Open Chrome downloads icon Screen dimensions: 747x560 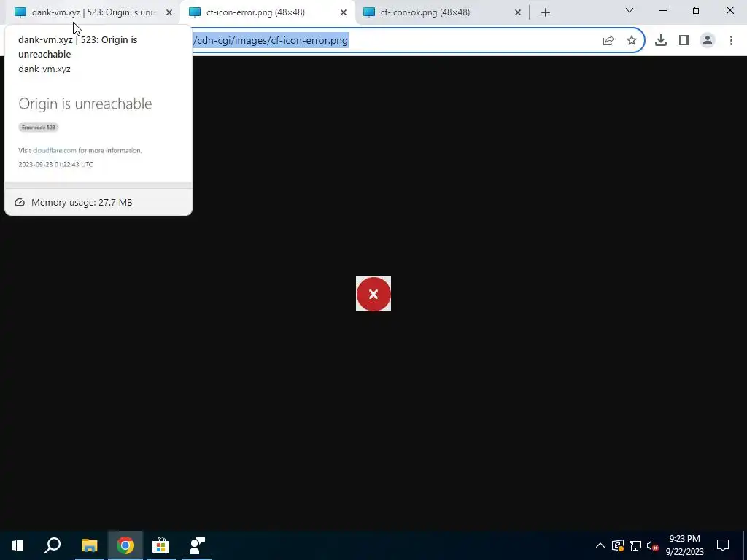point(660,41)
